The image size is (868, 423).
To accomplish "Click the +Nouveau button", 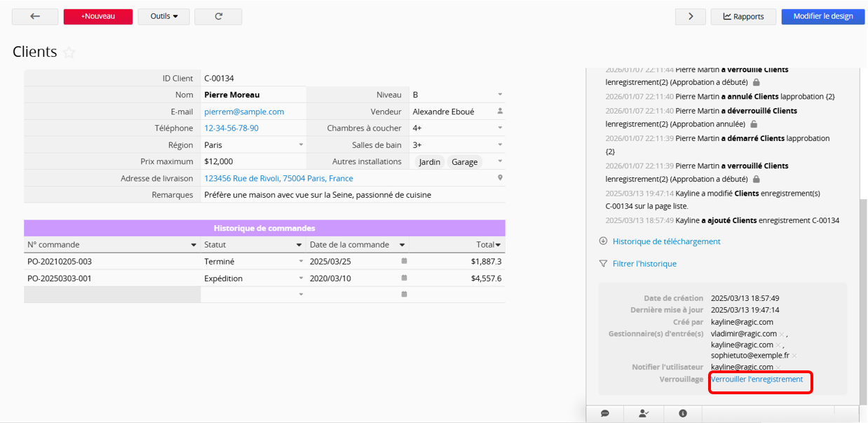I will pyautogui.click(x=97, y=17).
